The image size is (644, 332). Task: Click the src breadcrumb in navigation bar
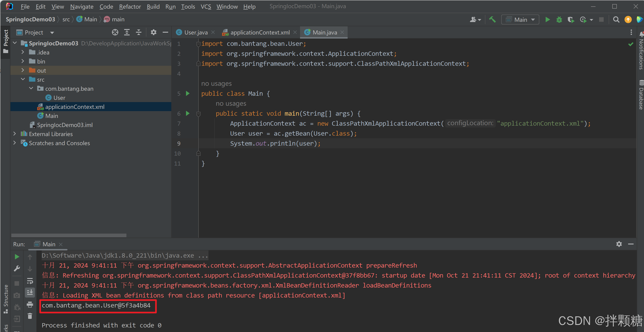[x=66, y=20]
